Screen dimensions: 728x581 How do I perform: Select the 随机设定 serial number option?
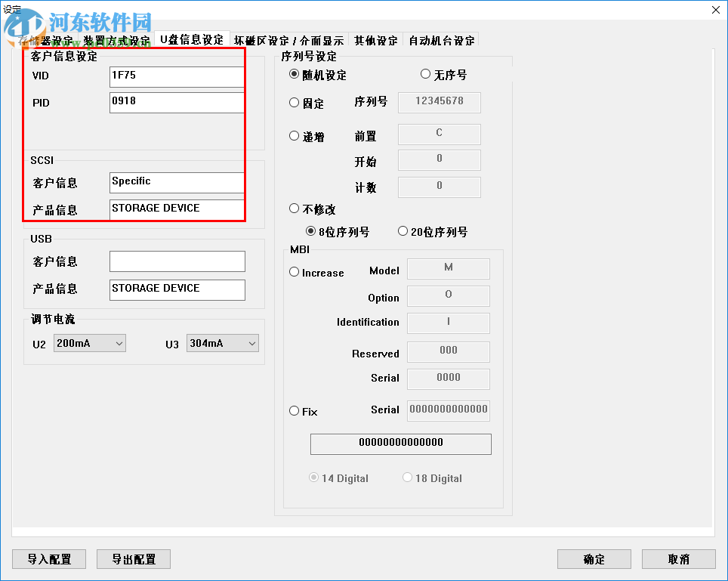[x=294, y=74]
